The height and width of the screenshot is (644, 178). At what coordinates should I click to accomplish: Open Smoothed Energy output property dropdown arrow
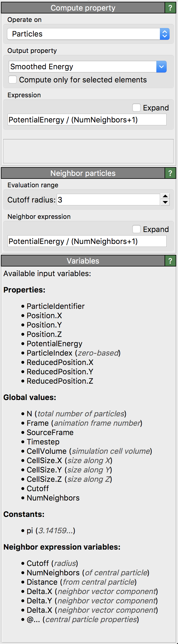coord(161,67)
